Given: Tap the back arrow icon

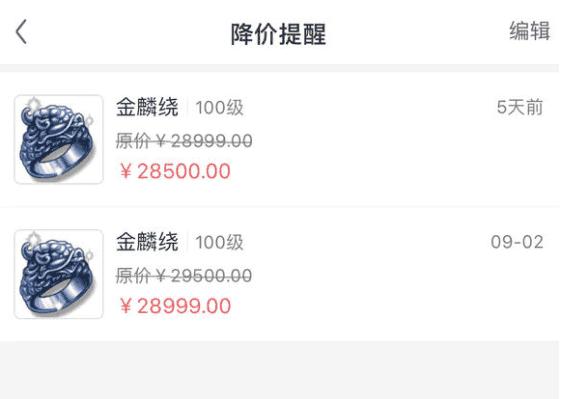Looking at the screenshot, I should (x=21, y=32).
